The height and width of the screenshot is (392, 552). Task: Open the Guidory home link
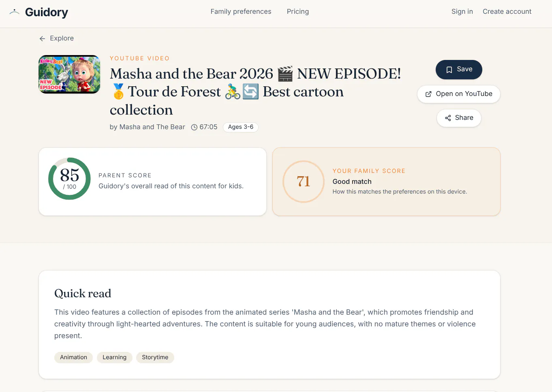click(x=39, y=12)
